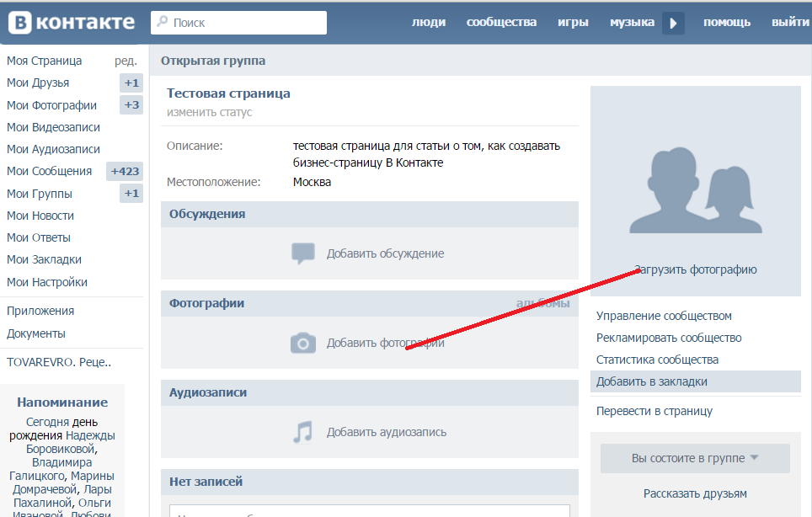This screenshot has height=517, width=812.
Task: Click the group avatar placeholder image
Action: click(x=696, y=190)
